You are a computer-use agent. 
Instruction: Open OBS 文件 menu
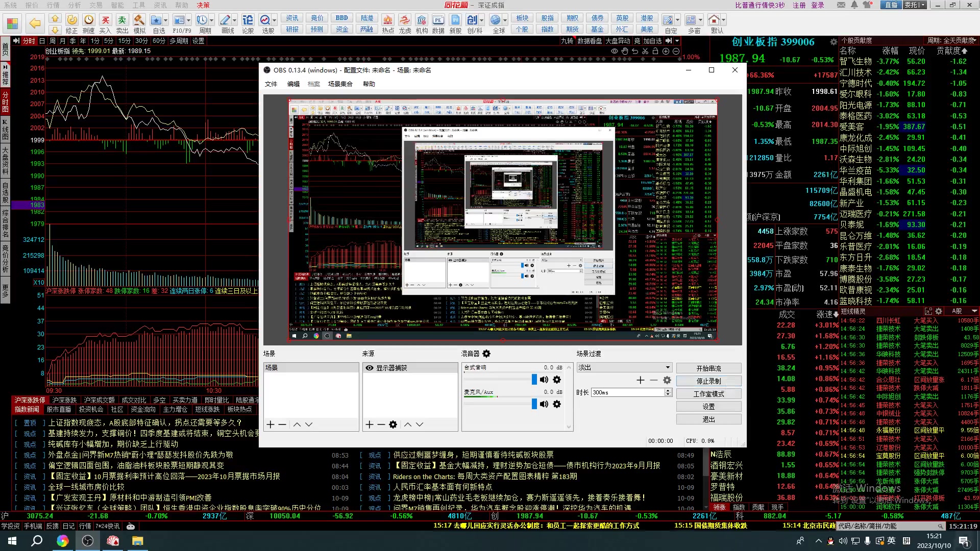(x=271, y=84)
